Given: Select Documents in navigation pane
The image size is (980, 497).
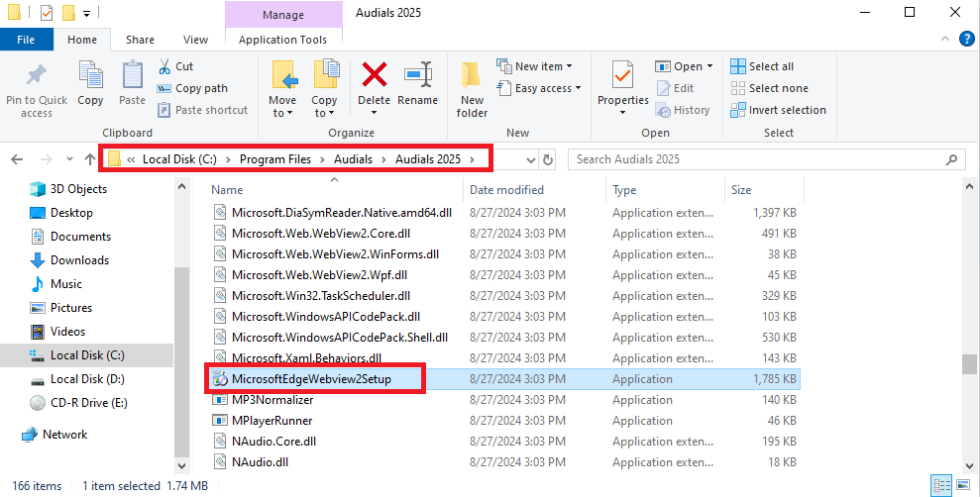Looking at the screenshot, I should point(70,236).
